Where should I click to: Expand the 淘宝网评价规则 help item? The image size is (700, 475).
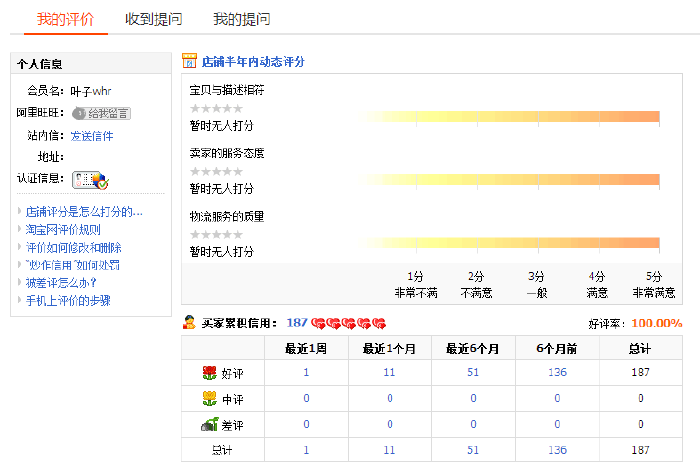tap(63, 229)
